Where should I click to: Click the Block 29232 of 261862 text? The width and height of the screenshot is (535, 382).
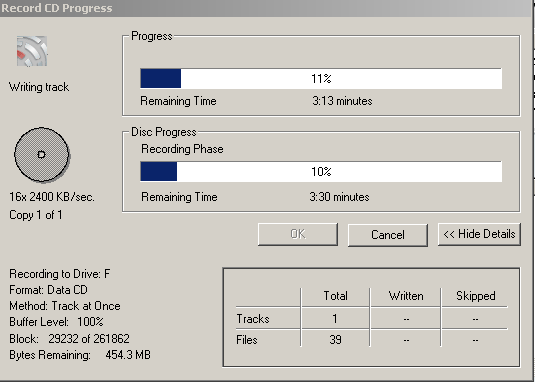[69, 339]
